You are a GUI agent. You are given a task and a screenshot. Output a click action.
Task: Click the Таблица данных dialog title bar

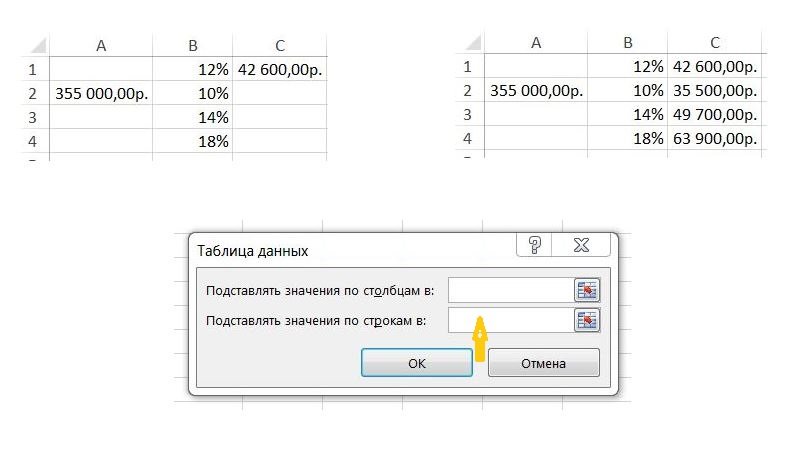[350, 250]
